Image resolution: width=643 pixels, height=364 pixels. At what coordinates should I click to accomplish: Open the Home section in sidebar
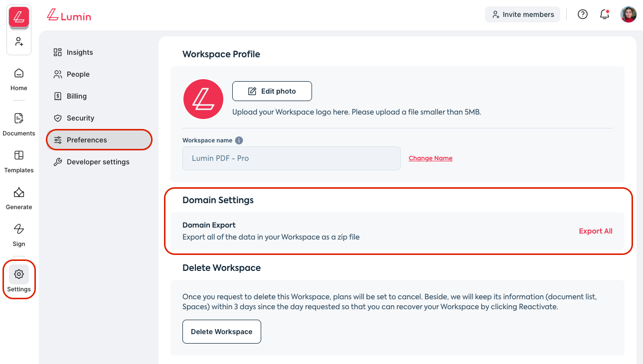[x=19, y=79]
